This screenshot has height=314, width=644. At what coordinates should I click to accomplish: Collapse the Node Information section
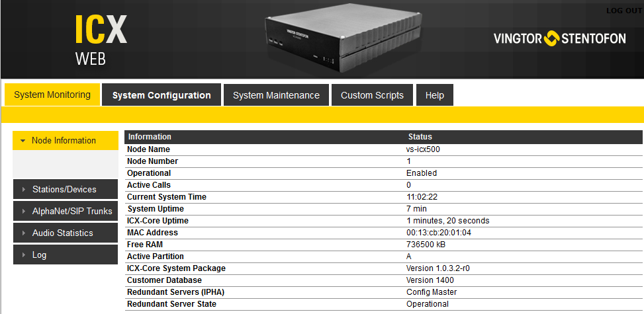click(x=64, y=140)
